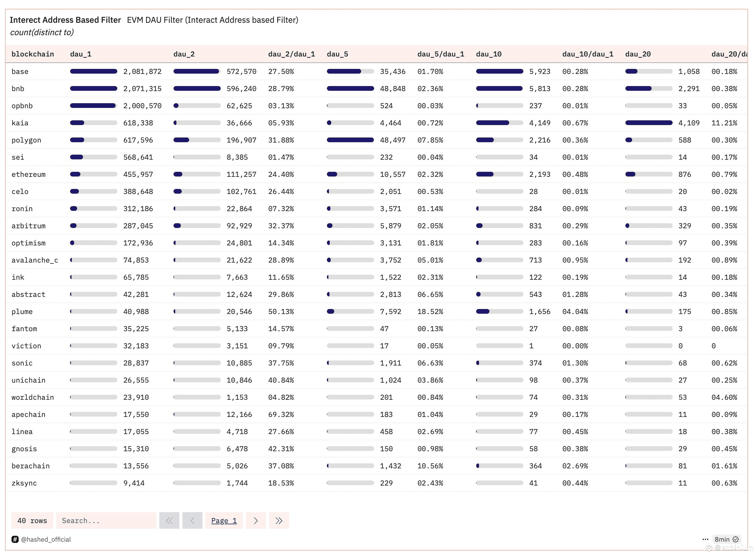Jump to the last page arrow
Viewport: 756px width, 555px height.
coord(279,520)
